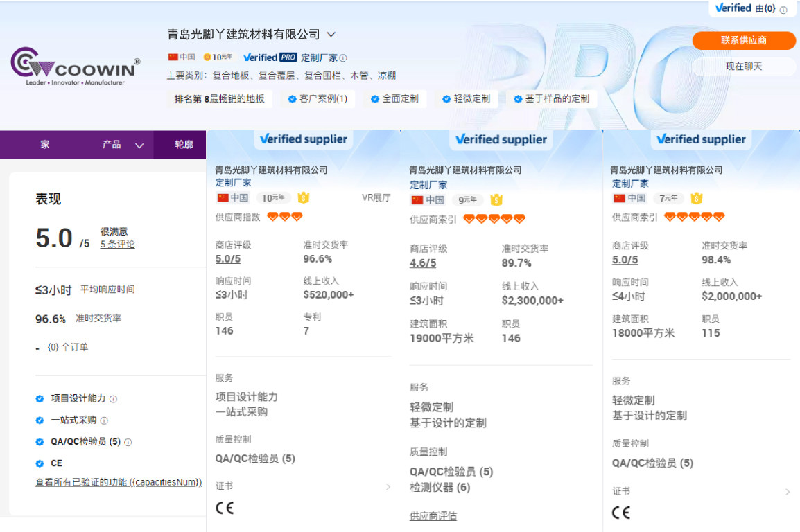Open the info icon beside 定制厂家 header
This screenshot has height=532, width=800.
(x=343, y=58)
